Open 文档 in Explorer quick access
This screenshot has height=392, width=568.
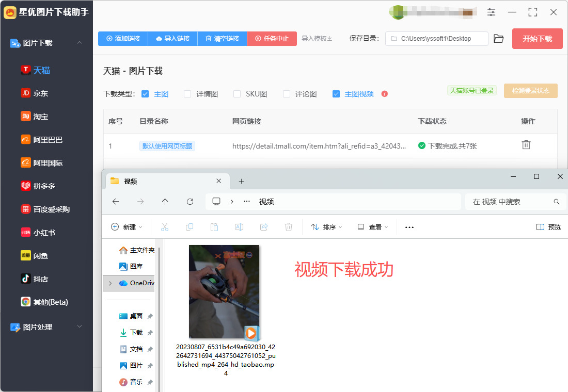(x=131, y=349)
